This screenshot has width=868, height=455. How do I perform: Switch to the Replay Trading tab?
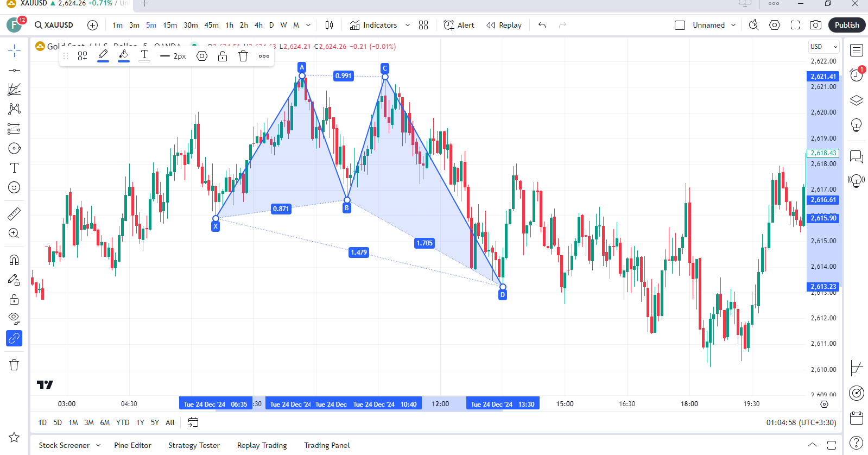click(262, 445)
